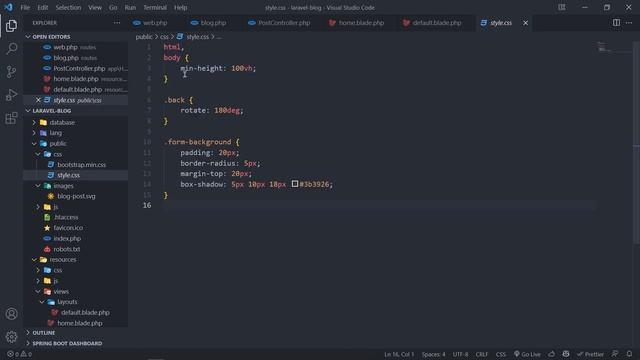The width and height of the screenshot is (640, 360).
Task: Expand the database folder
Action: (62, 122)
